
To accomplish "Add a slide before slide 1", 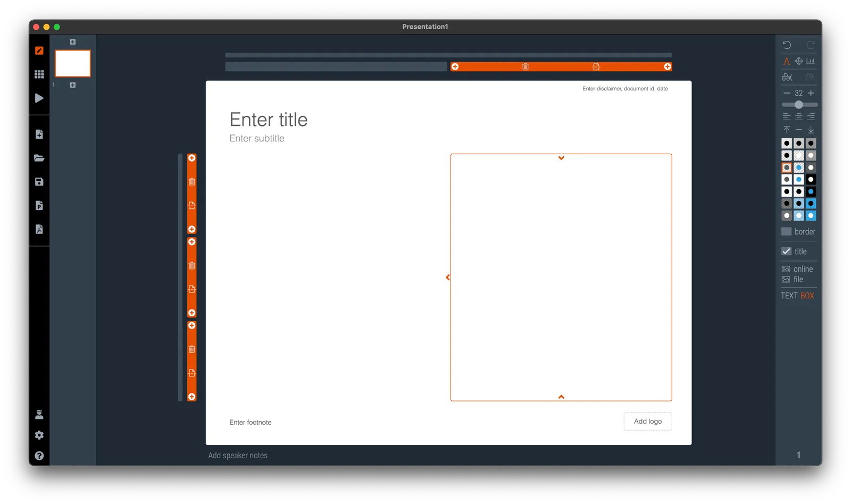I will point(73,42).
